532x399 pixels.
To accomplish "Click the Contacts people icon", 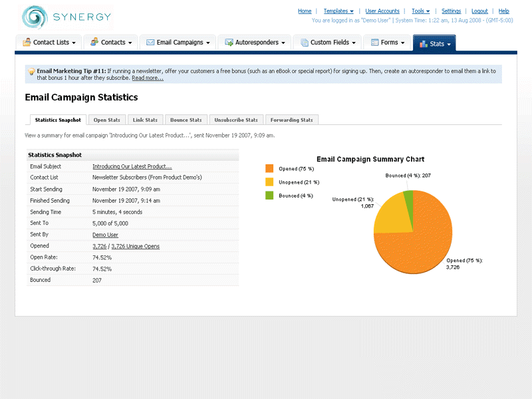I will click(x=94, y=43).
